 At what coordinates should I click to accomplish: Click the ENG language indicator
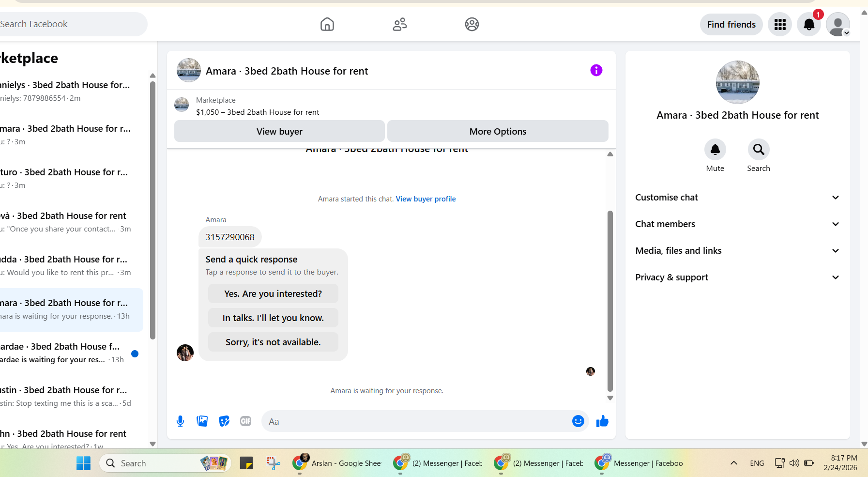coord(757,463)
